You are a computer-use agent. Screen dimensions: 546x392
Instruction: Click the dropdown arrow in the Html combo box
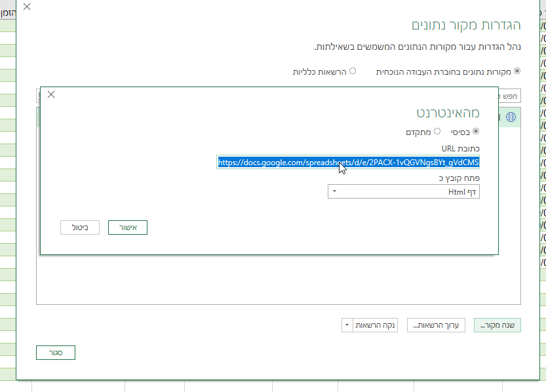point(334,191)
